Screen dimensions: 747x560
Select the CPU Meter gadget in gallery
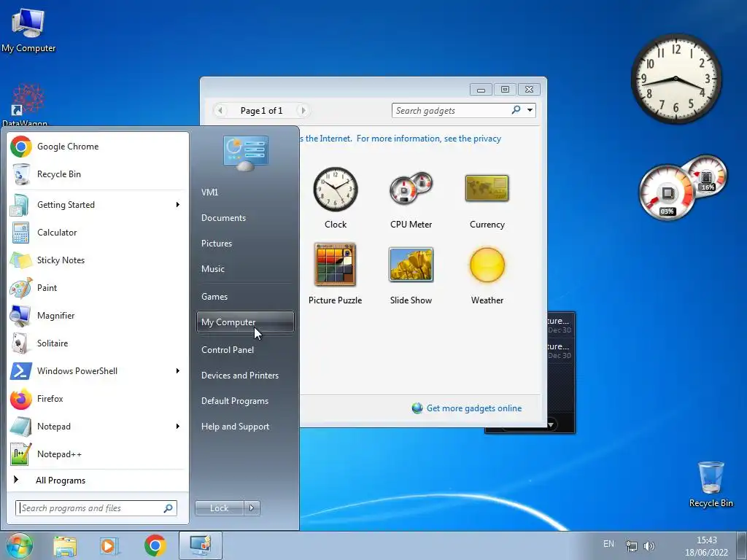[x=411, y=198]
